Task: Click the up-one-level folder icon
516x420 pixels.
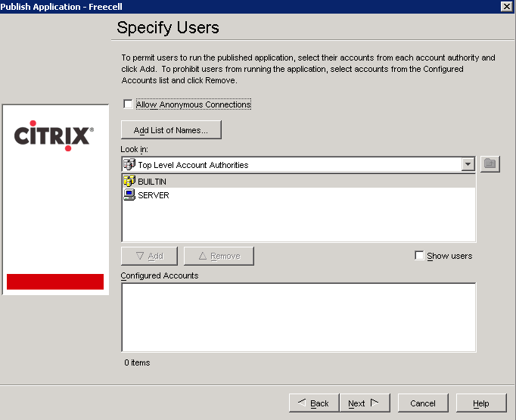Action: (490, 164)
